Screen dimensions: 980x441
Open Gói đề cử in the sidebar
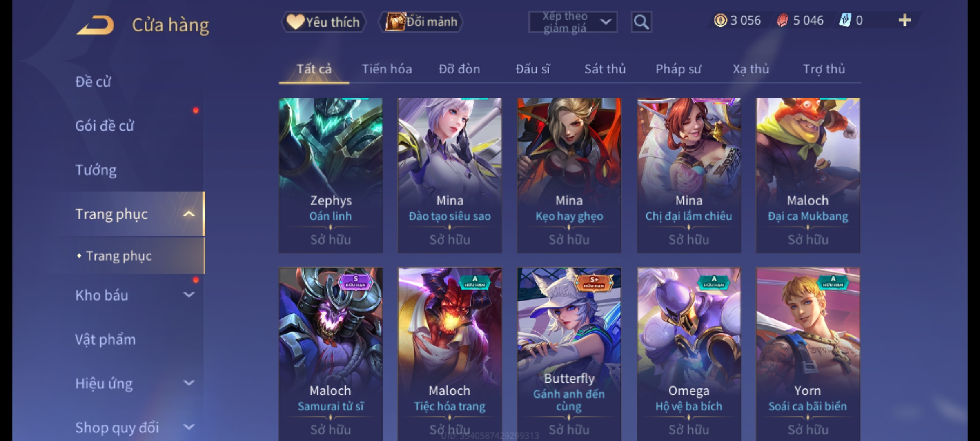pos(105,126)
